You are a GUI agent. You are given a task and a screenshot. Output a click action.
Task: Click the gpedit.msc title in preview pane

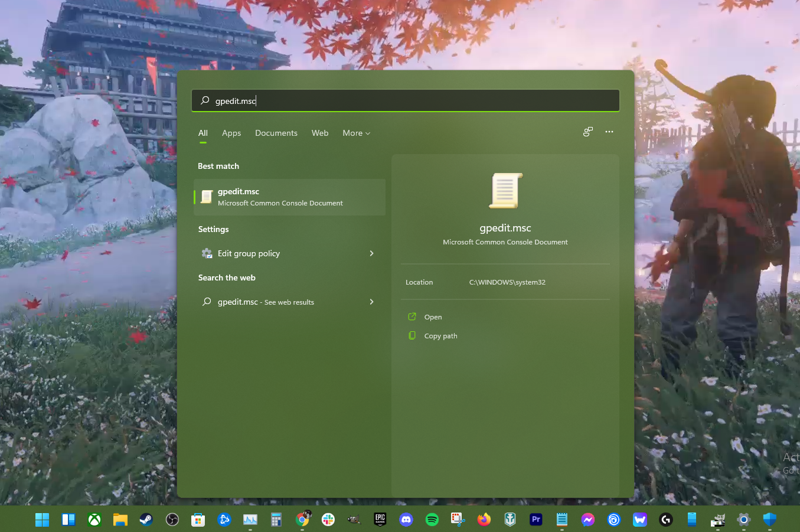505,228
